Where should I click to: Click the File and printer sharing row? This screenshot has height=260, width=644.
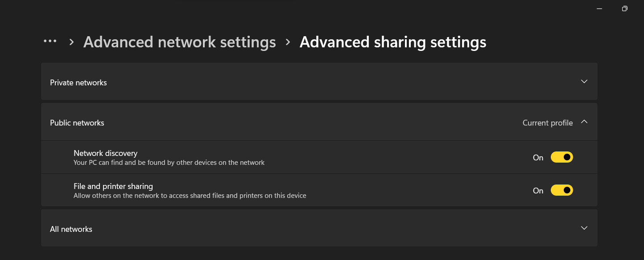[268, 190]
